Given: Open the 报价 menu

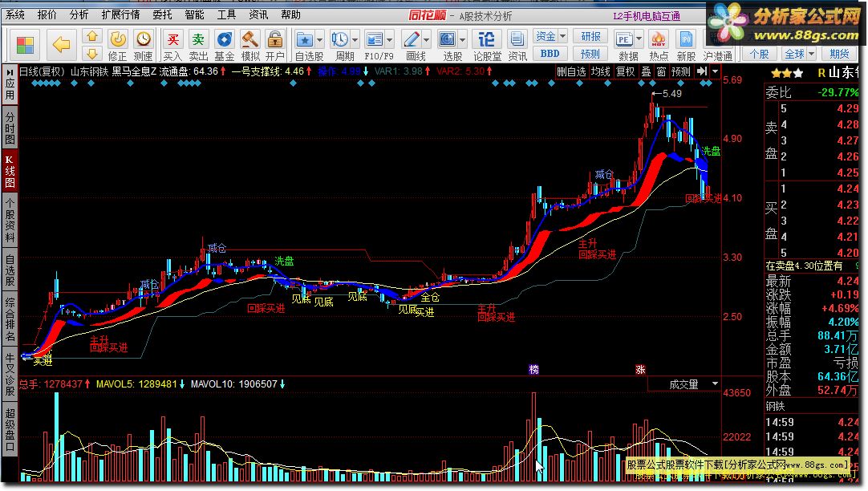Looking at the screenshot, I should [47, 15].
